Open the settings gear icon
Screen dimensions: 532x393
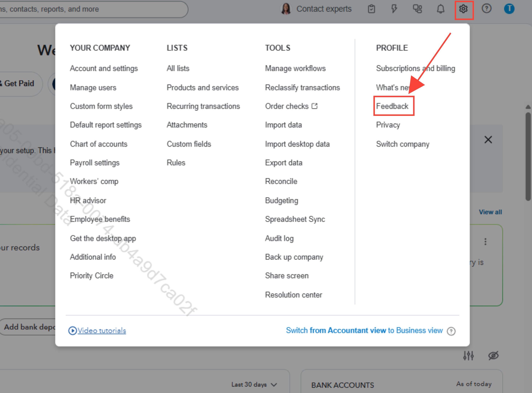pos(463,9)
